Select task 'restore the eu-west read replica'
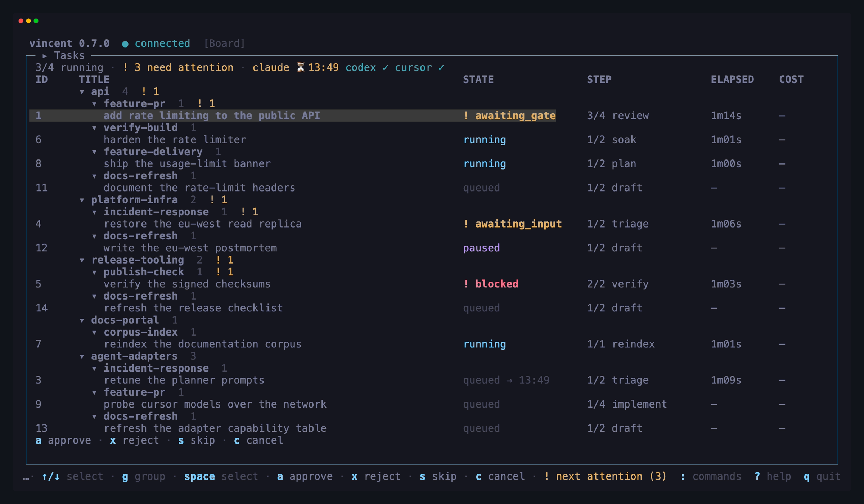Image resolution: width=864 pixels, height=504 pixels. pos(203,224)
